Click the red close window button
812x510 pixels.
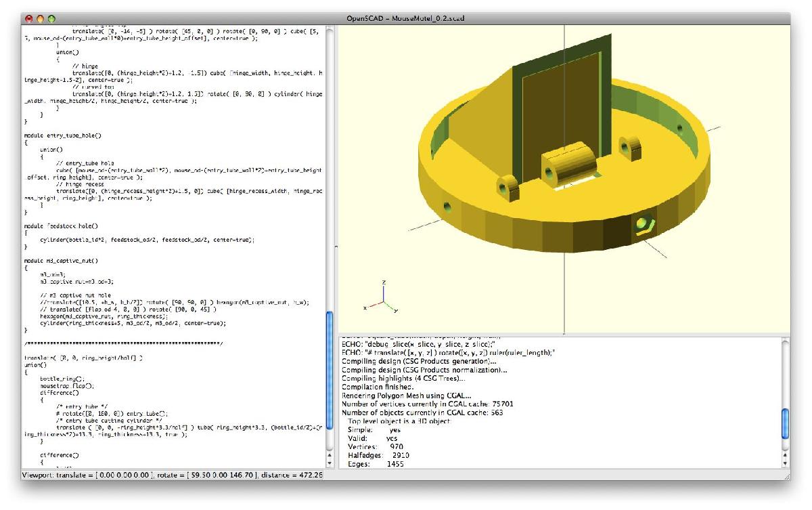(28, 18)
